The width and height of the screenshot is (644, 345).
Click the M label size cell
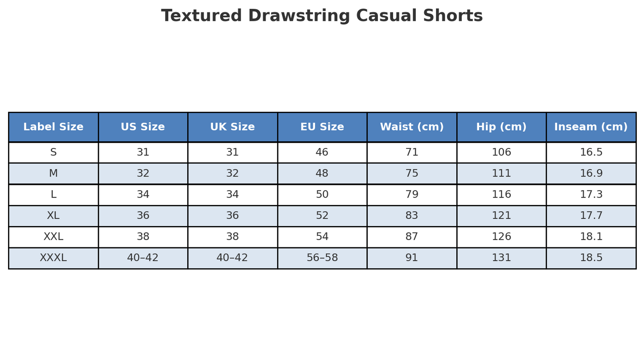click(x=53, y=174)
